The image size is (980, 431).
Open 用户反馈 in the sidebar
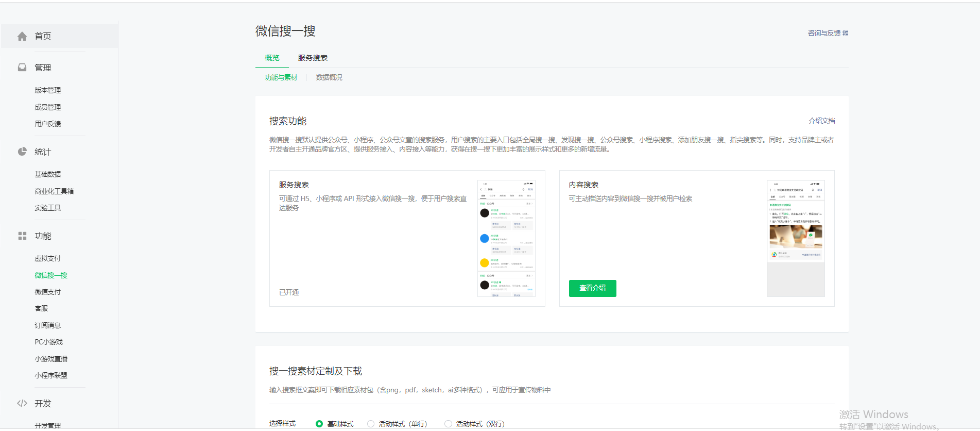pyautogui.click(x=48, y=124)
